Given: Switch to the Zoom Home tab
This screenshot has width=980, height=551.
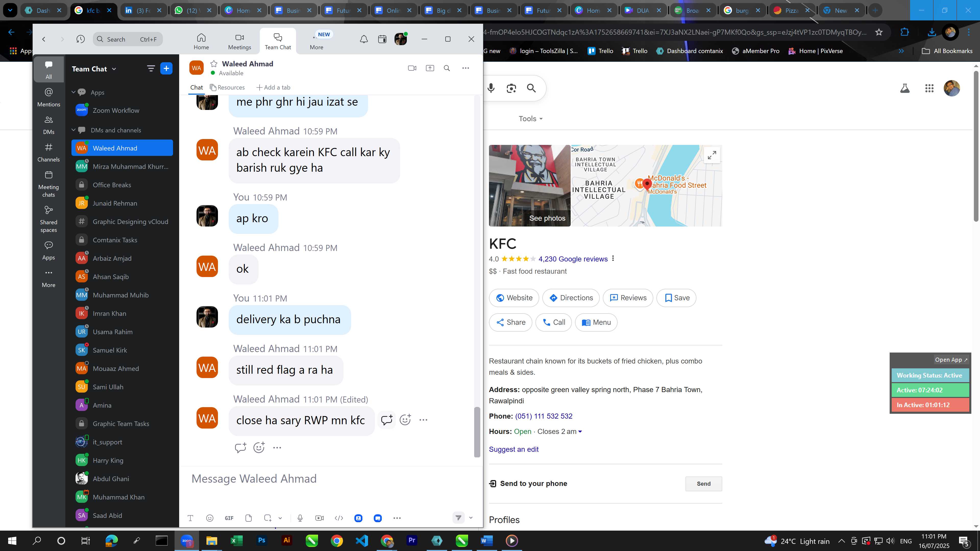Looking at the screenshot, I should tap(201, 41).
